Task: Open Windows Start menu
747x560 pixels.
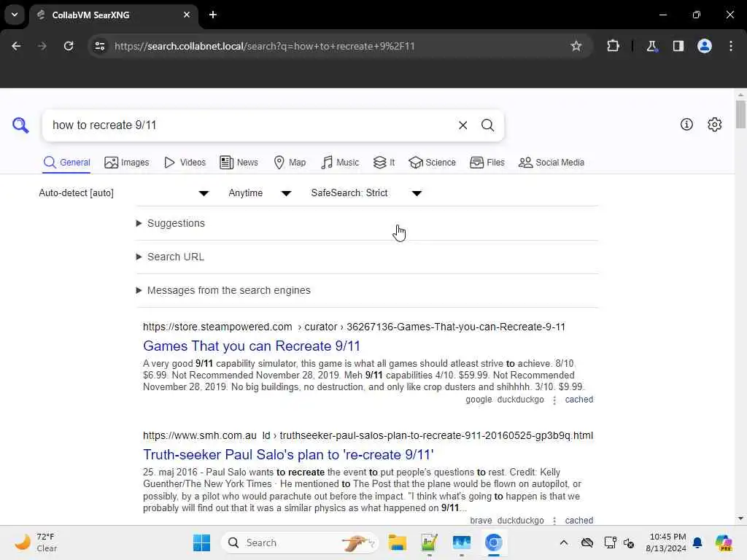Action: click(201, 542)
